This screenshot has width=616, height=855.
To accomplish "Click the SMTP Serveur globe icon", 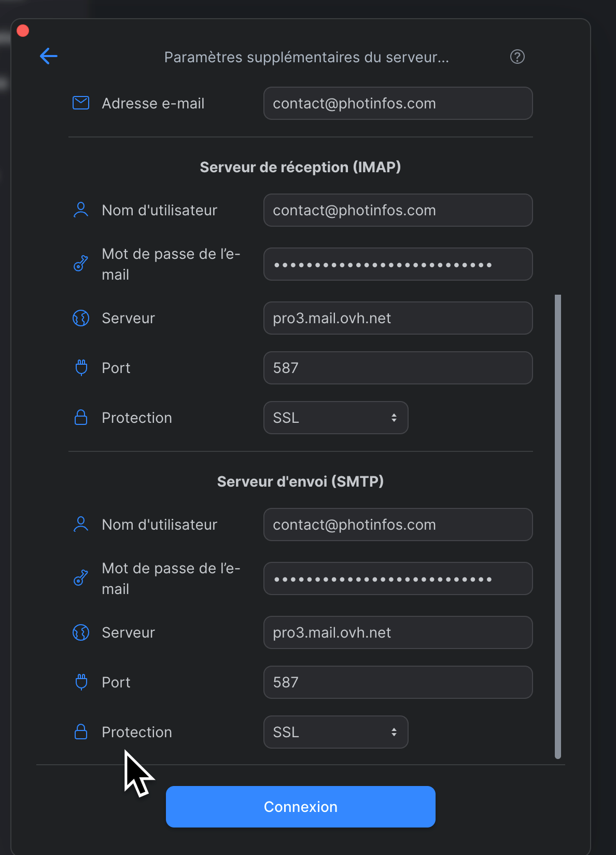I will [x=81, y=632].
